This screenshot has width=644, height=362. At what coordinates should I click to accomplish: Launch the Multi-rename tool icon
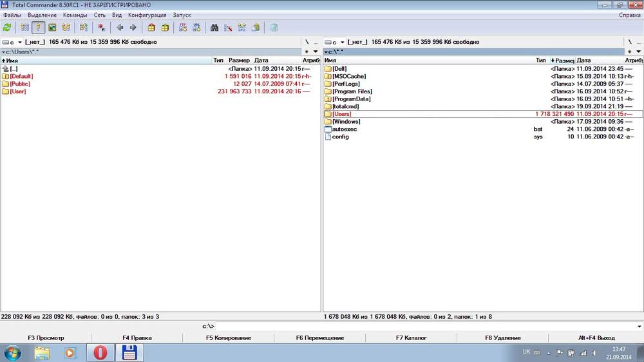(x=228, y=28)
